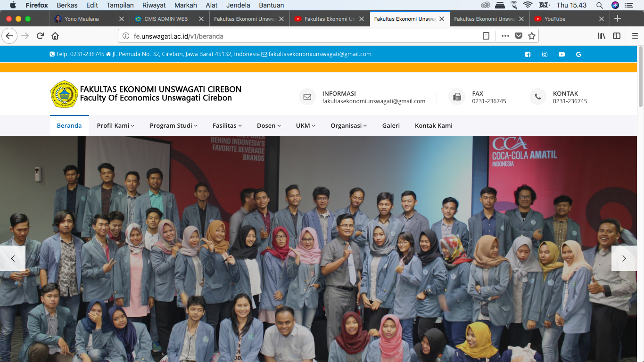
Task: Open the Google icon in header
Action: click(x=578, y=54)
